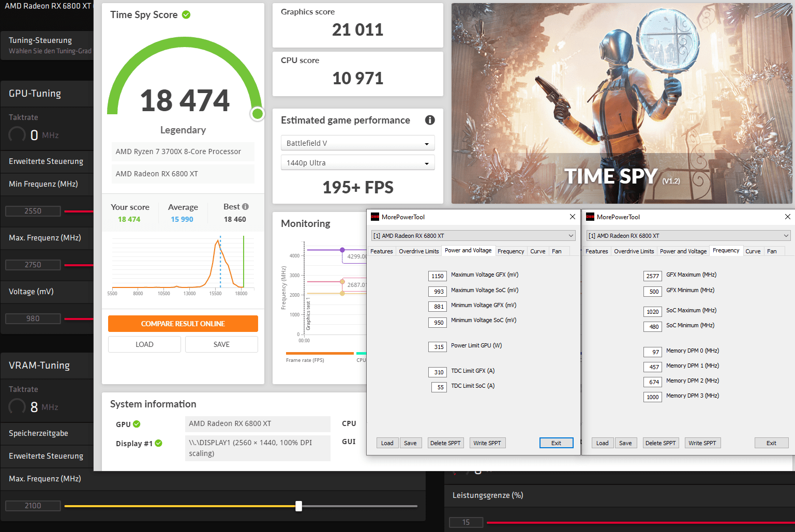Open the 1440p Ultra resolution dropdown
Viewport: 795px width, 532px height.
[x=357, y=163]
